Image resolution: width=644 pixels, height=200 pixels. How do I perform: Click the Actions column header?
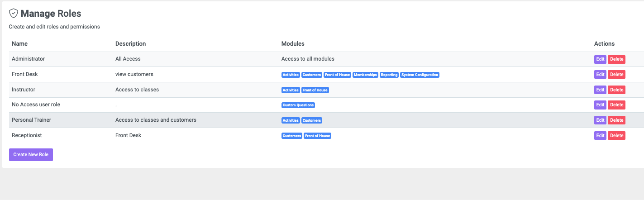[604, 44]
